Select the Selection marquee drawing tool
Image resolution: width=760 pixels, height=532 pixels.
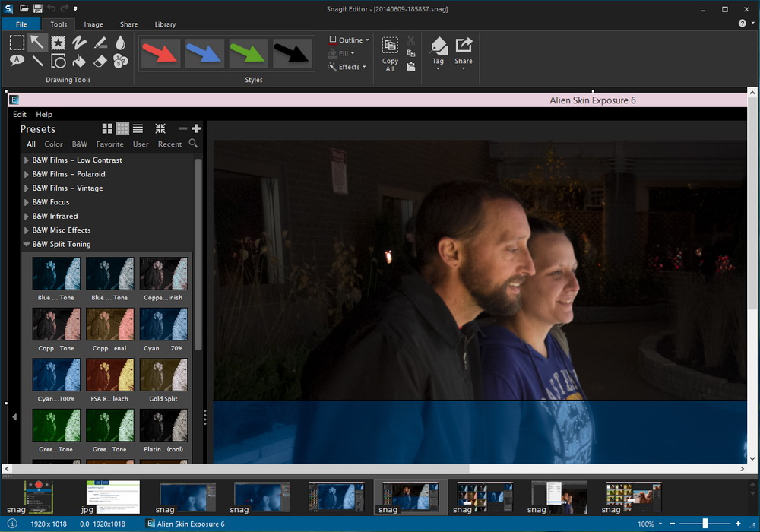tap(17, 43)
